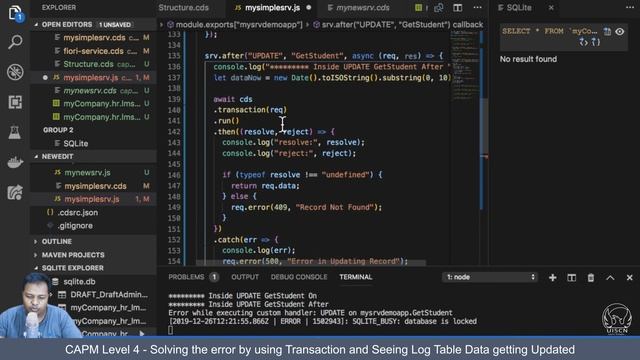Expand DRAFT_DraftAdmin table in SQLite explorer
The width and height of the screenshot is (640, 360).
(x=51, y=295)
